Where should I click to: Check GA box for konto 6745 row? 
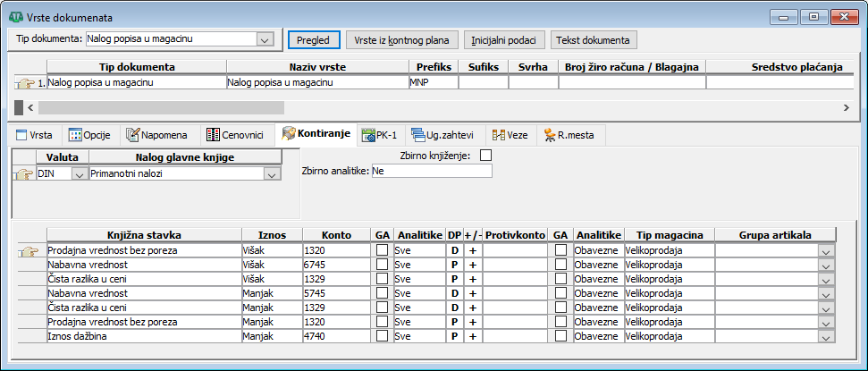tap(382, 265)
